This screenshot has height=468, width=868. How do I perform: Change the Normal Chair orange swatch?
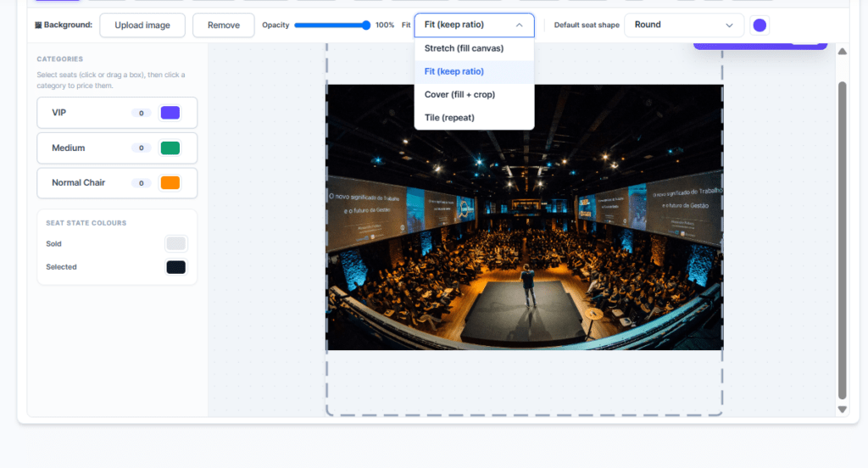tap(170, 183)
